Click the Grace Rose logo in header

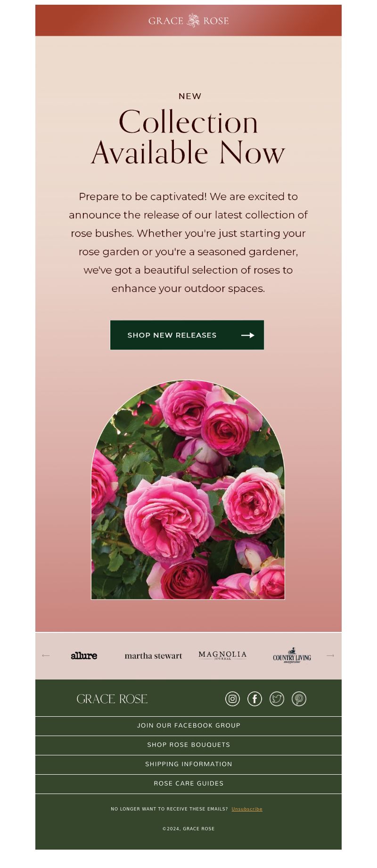point(188,21)
